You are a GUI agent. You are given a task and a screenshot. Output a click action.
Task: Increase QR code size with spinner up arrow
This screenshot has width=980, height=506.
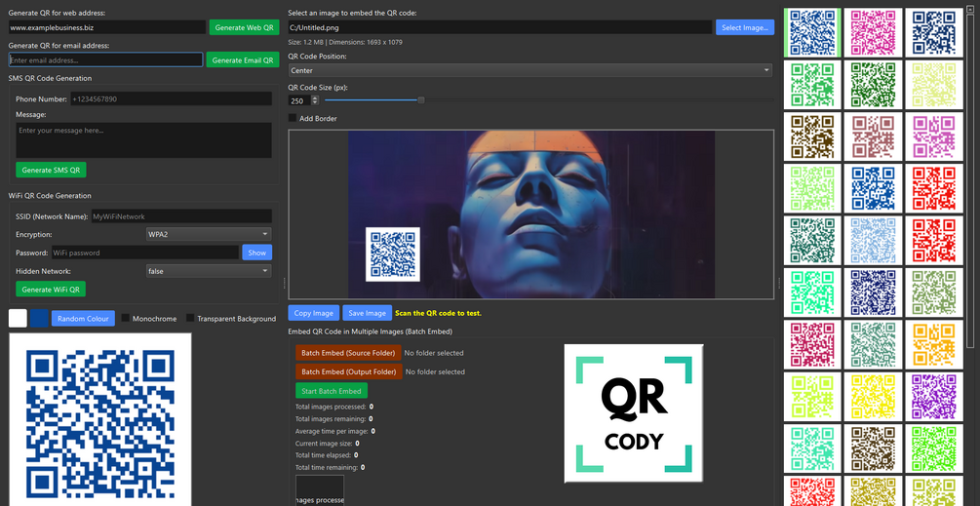(315, 98)
